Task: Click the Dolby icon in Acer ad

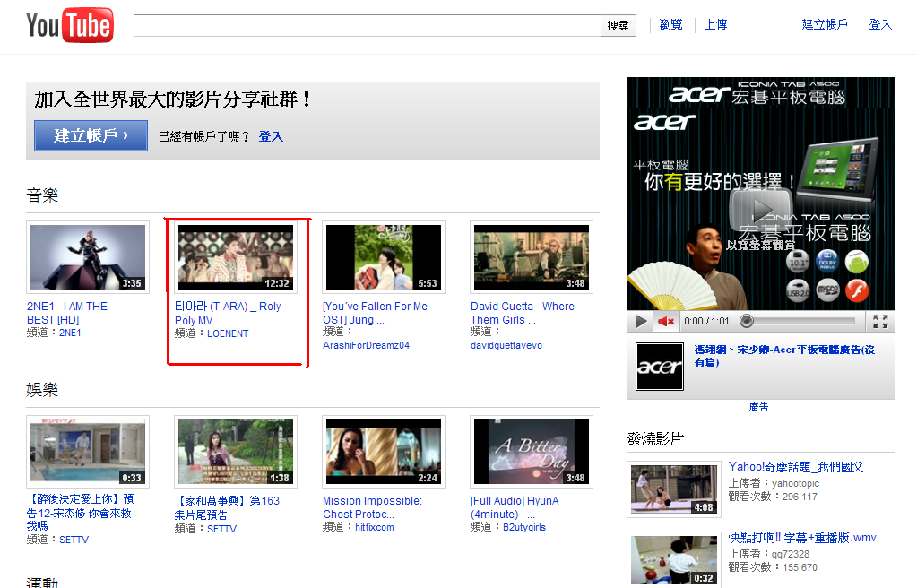Action: point(827,262)
